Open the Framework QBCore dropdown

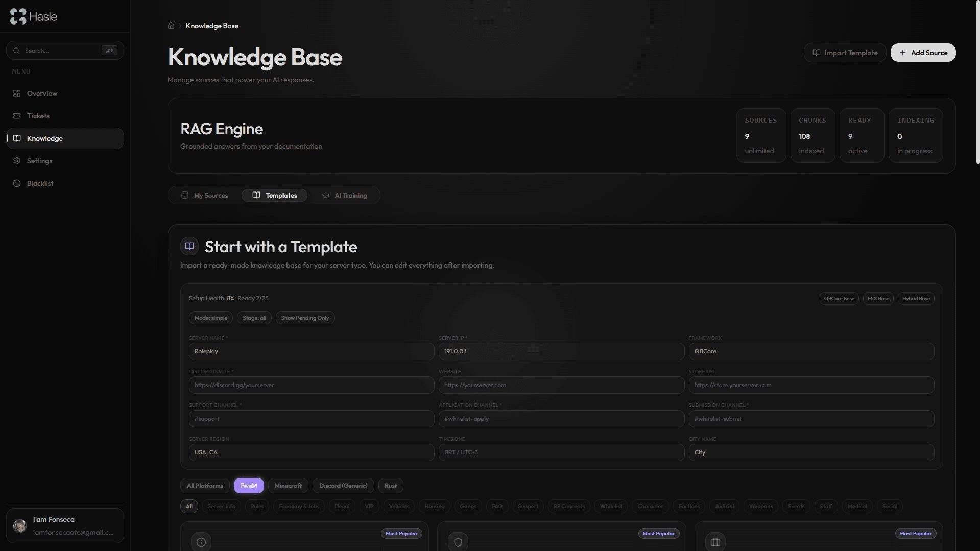click(x=811, y=351)
